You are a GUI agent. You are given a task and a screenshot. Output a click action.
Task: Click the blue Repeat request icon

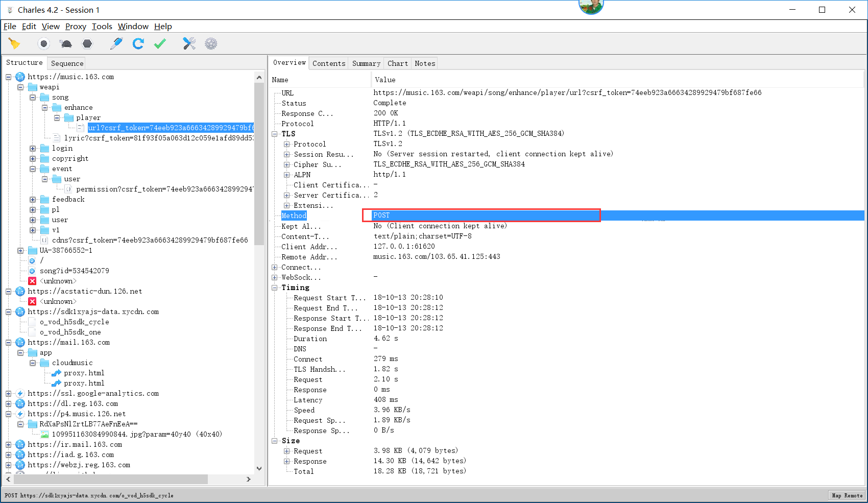pos(138,44)
